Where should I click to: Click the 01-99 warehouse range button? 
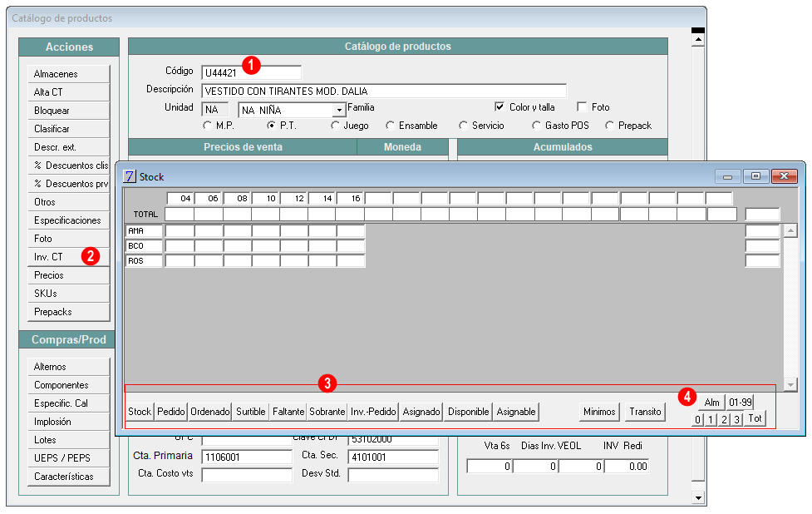[740, 403]
